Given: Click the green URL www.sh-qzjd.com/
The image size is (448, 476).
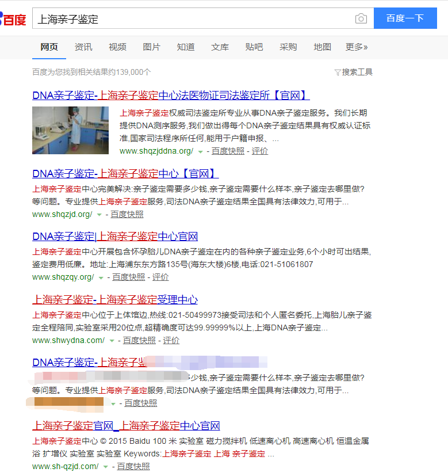Looking at the screenshot, I should coord(66,467).
